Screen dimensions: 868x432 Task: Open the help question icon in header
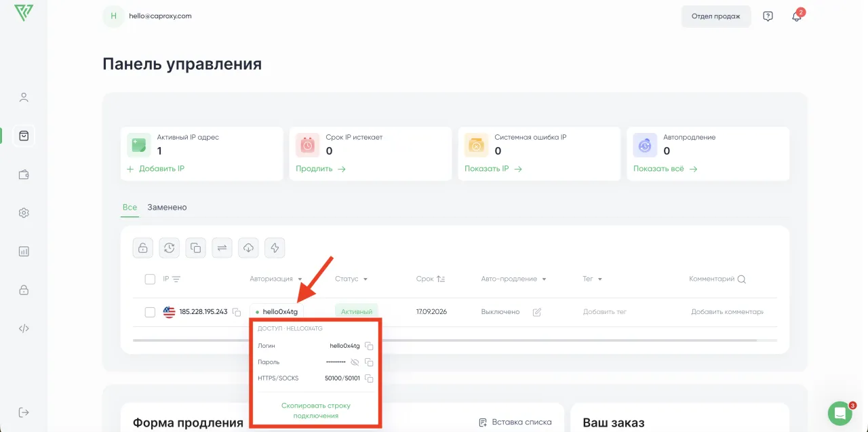coord(768,16)
